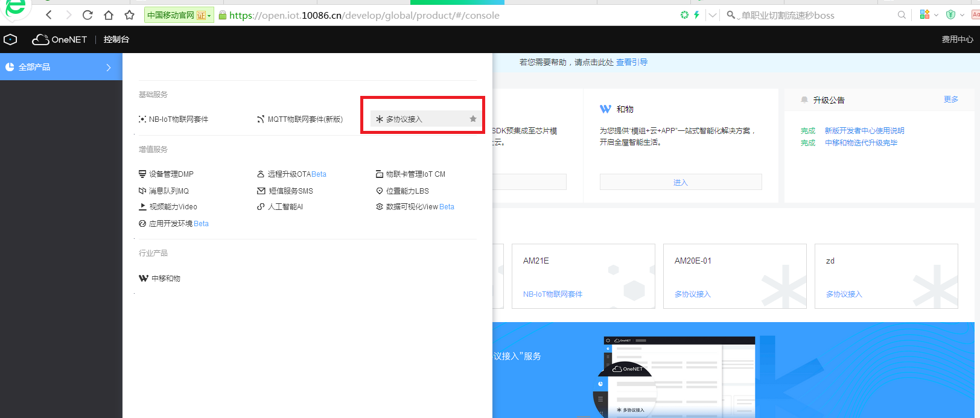Go back with browser back arrow
Image resolution: width=980 pixels, height=418 pixels.
(49, 15)
